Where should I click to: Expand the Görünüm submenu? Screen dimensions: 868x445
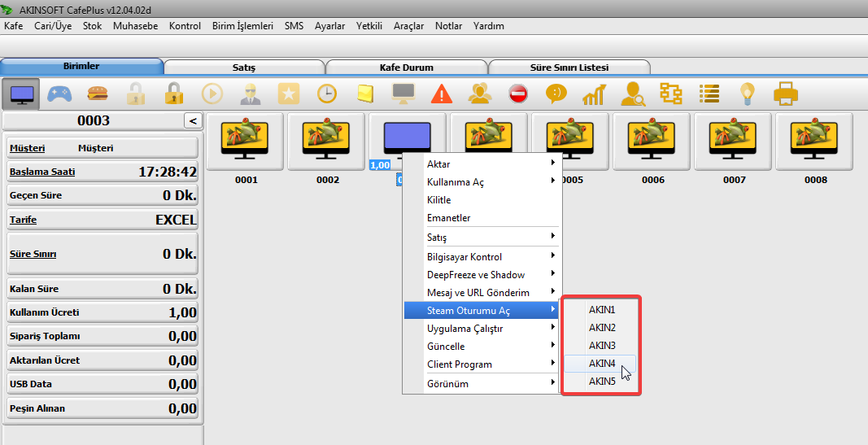coord(482,383)
